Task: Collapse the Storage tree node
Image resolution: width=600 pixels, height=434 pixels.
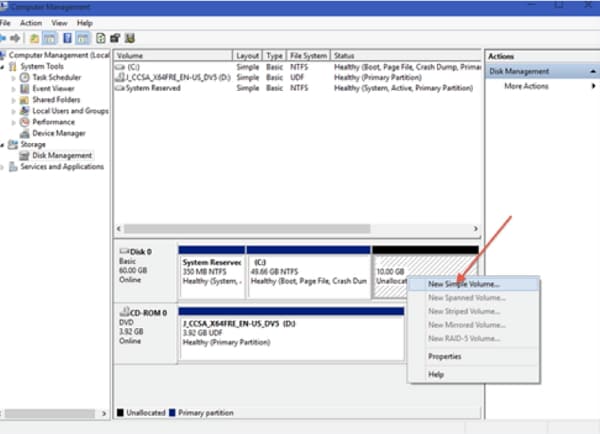Action: point(3,145)
